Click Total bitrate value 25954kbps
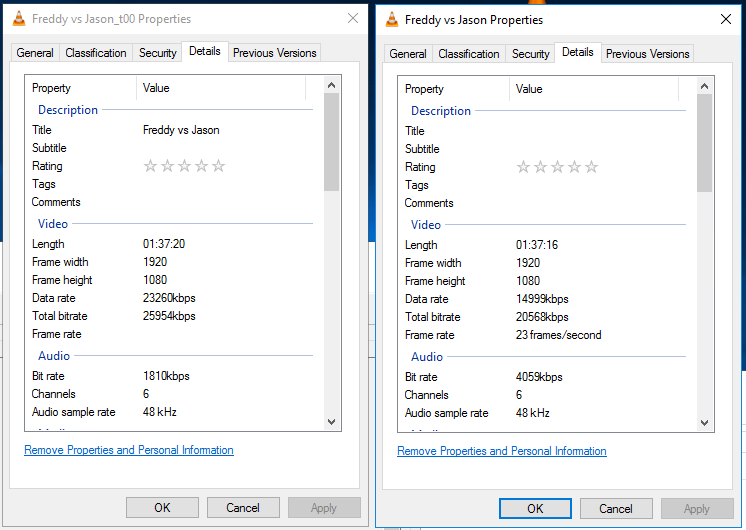This screenshot has width=746, height=530. (169, 316)
